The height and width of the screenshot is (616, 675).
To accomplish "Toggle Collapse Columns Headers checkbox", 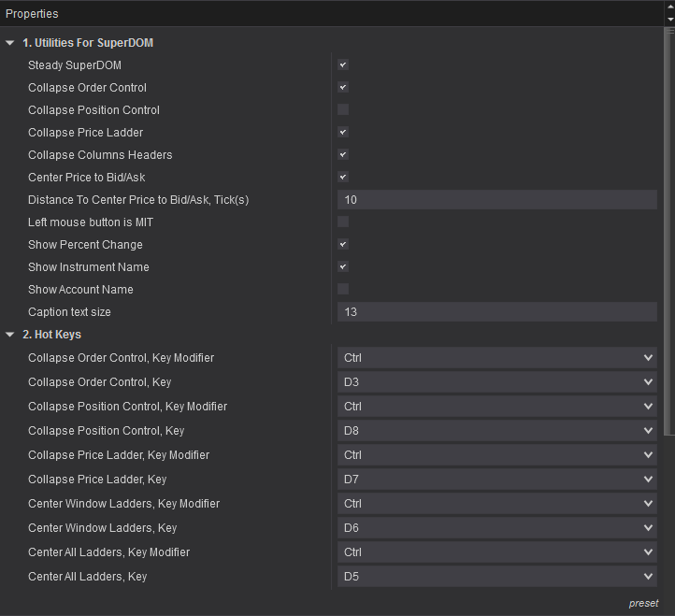I will pos(343,154).
